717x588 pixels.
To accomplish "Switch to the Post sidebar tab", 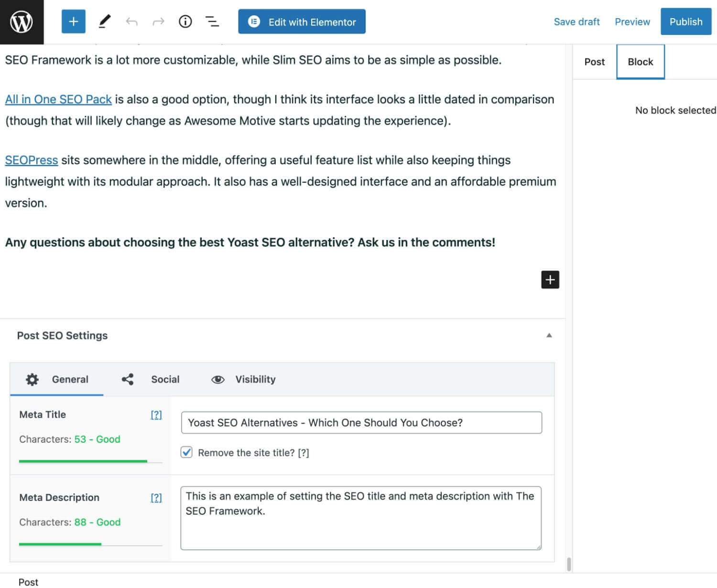I will coord(594,62).
